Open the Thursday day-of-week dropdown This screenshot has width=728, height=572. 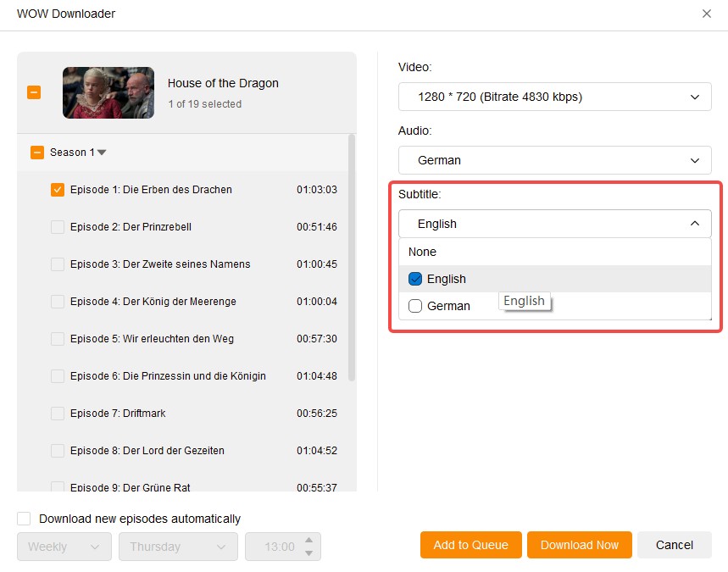coord(177,547)
